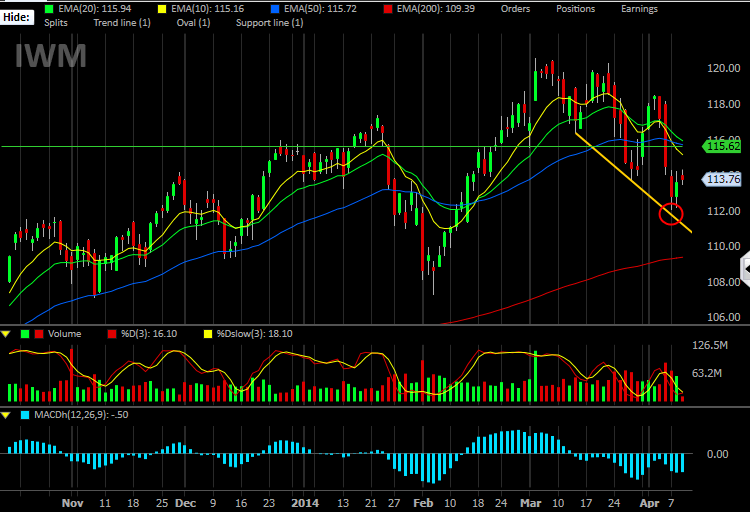Click the green Volume up-color swatch
The width and height of the screenshot is (750, 512).
pyautogui.click(x=25, y=334)
